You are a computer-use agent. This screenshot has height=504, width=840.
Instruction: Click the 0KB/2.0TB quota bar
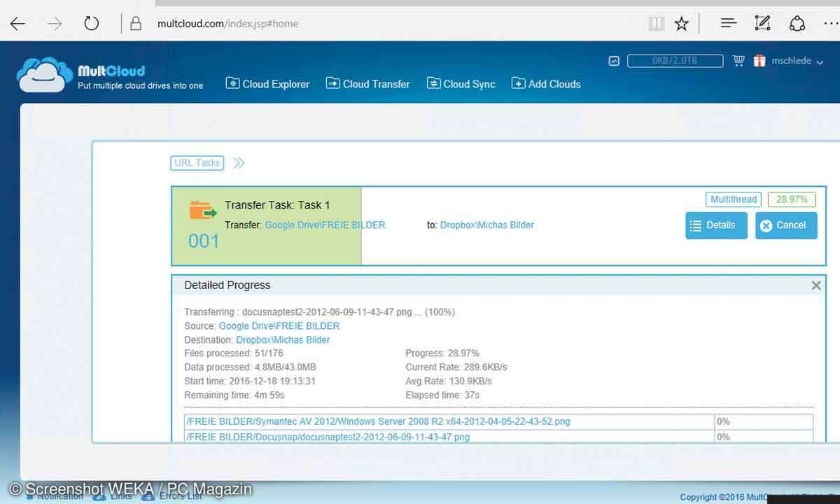675,61
